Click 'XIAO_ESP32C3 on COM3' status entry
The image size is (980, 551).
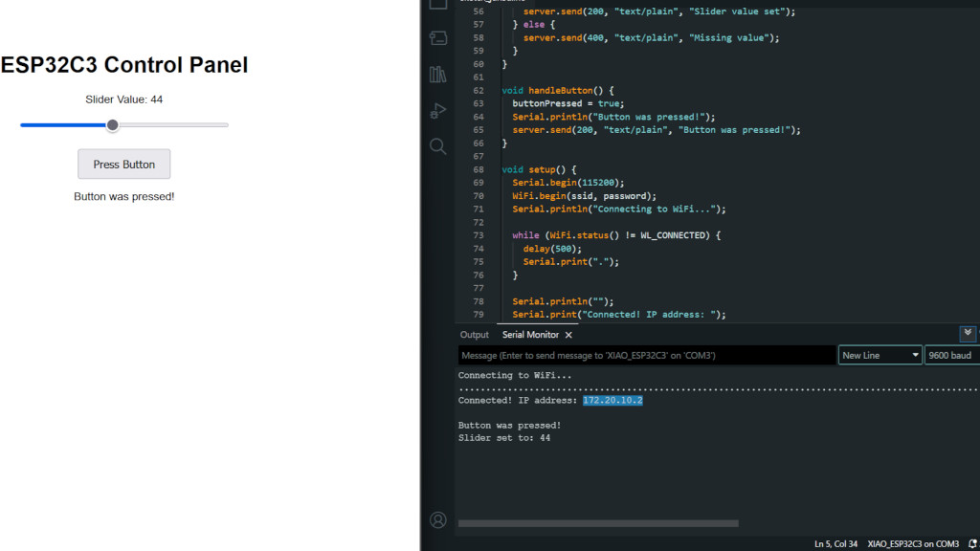click(x=913, y=544)
